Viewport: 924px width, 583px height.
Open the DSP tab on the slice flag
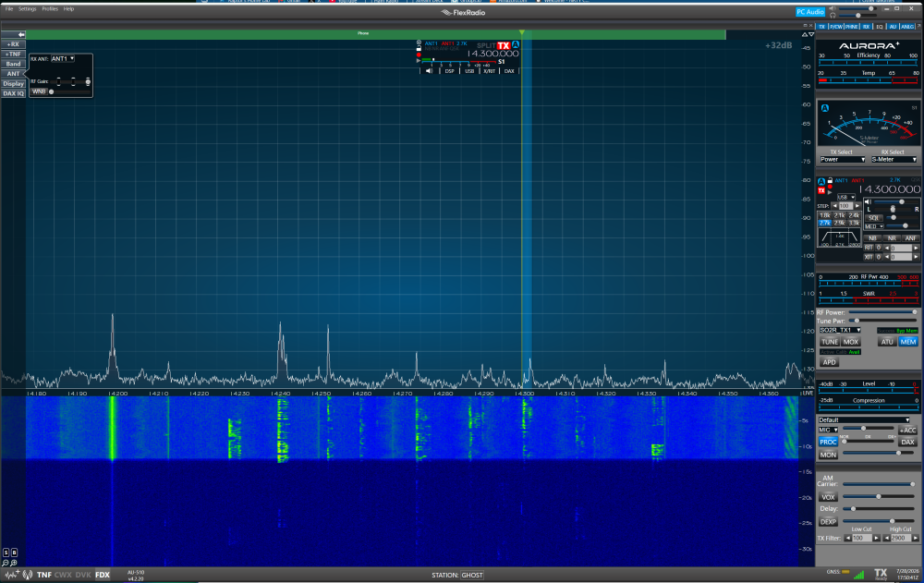[x=450, y=71]
